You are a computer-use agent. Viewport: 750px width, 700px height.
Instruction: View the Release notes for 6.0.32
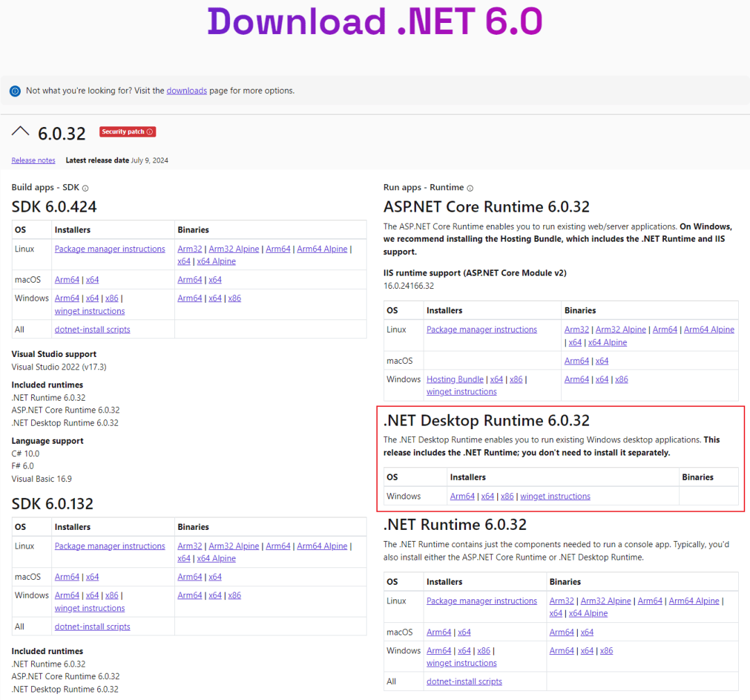(33, 160)
